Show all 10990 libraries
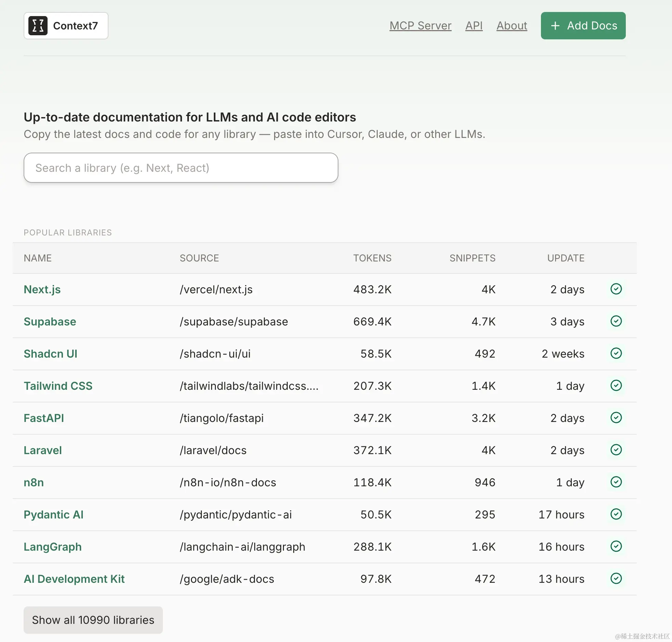 [x=93, y=620]
